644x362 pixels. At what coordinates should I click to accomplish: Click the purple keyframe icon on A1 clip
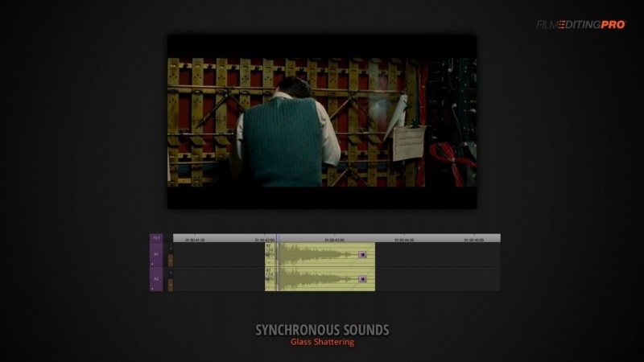pos(362,255)
